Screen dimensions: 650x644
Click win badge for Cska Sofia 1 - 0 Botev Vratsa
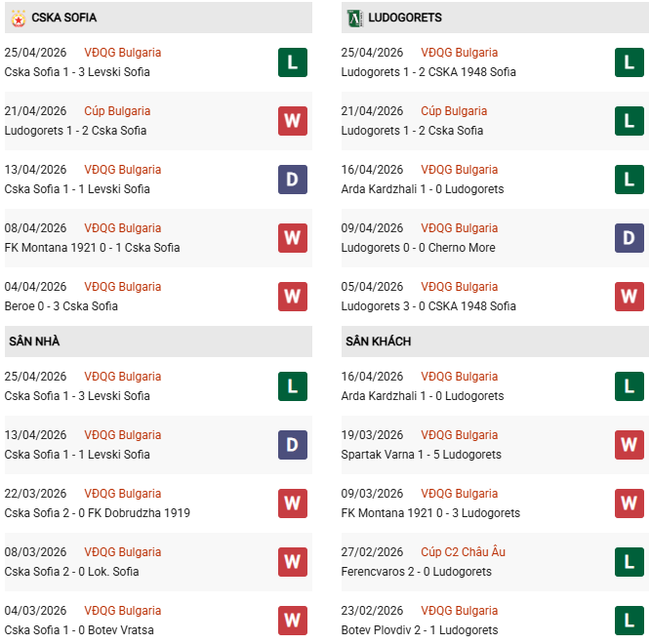click(x=293, y=621)
